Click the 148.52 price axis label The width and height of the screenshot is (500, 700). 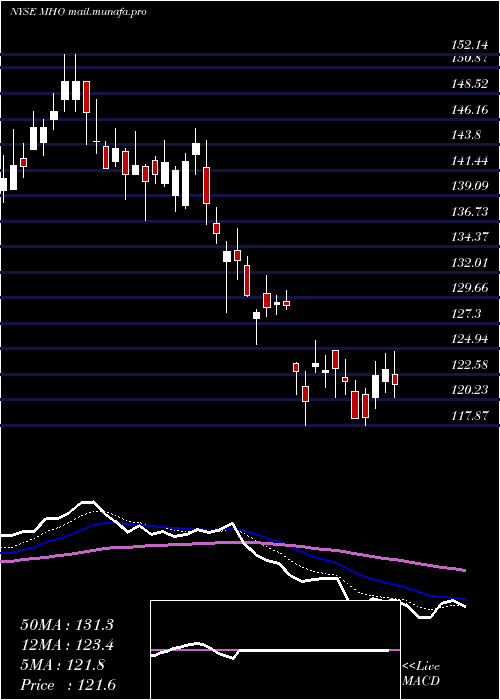coord(470,83)
